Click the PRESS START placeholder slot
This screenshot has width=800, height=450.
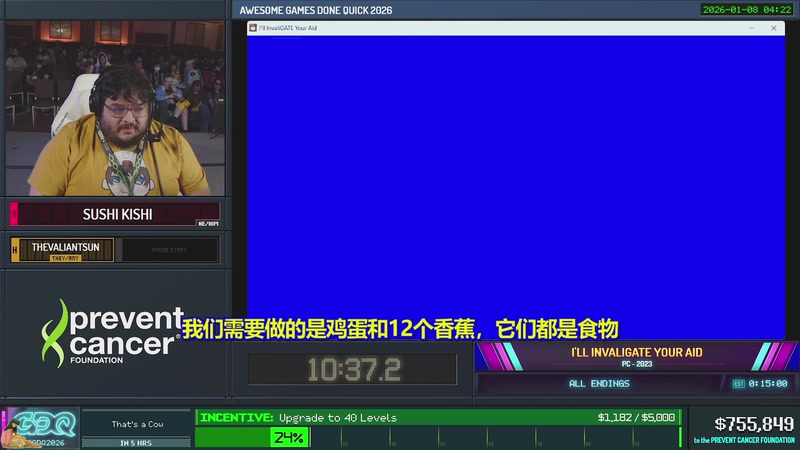tap(169, 250)
